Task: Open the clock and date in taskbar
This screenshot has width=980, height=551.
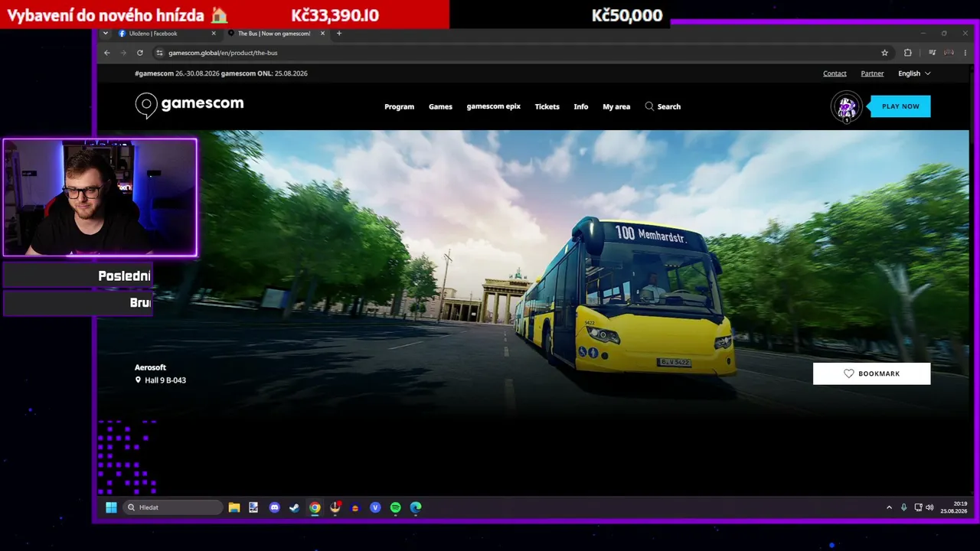Action: pyautogui.click(x=954, y=507)
